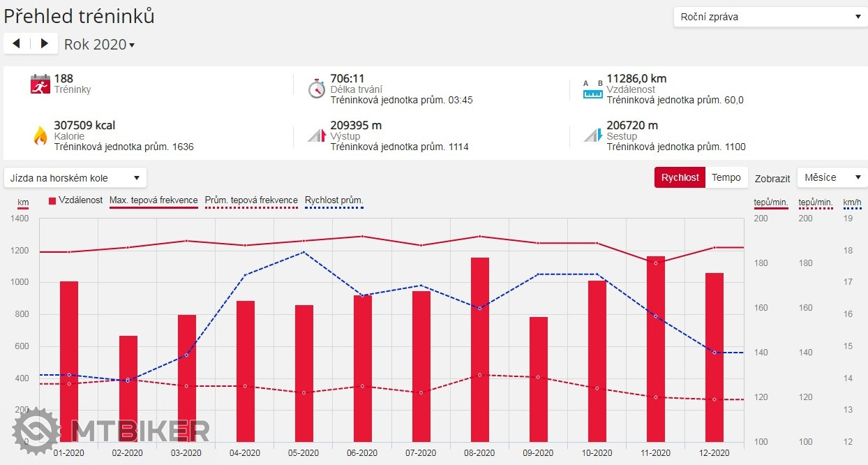Click the blue descent arrow icon
Viewport: 868px width, 465px height.
(x=592, y=135)
